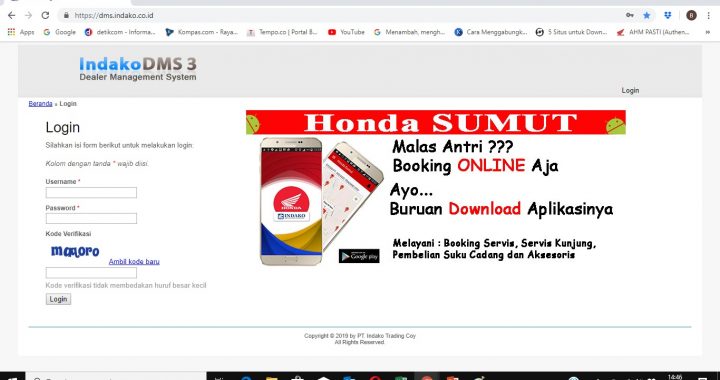
Task: Open the Chrome three-dot menu
Action: tap(709, 16)
